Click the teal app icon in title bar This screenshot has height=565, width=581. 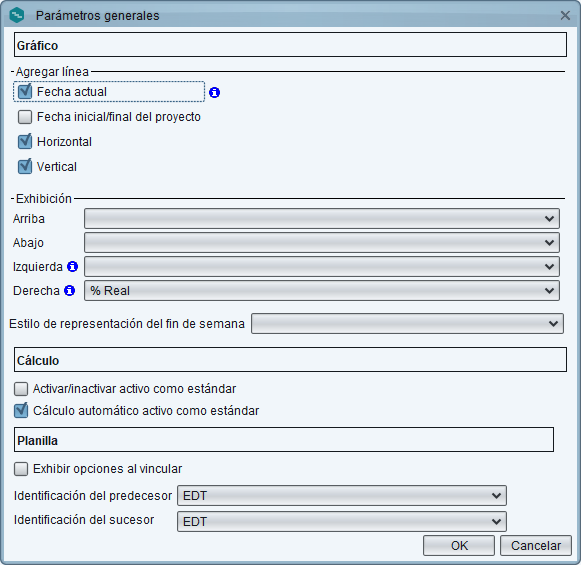coord(17,16)
